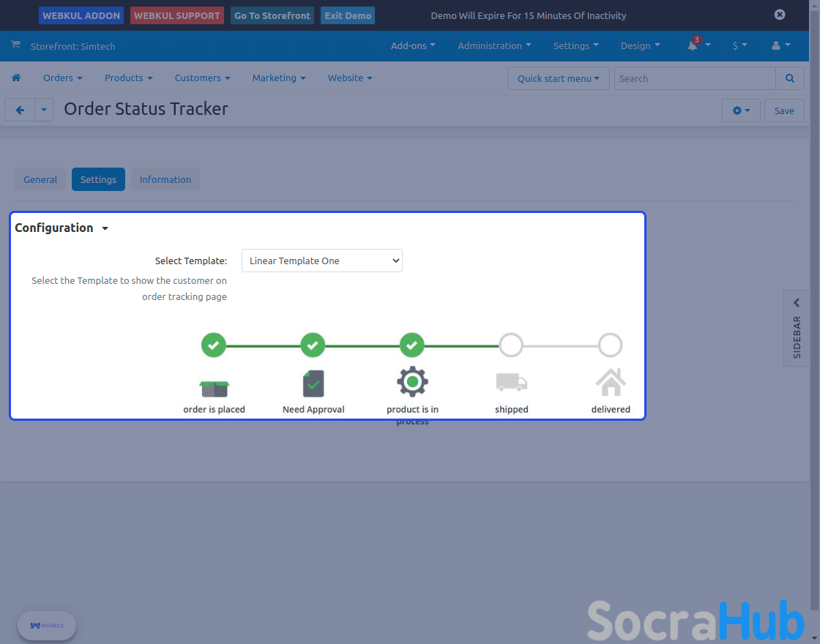This screenshot has height=644, width=820.
Task: Click the shopping cart icon beside Storefront
Action: (x=15, y=45)
